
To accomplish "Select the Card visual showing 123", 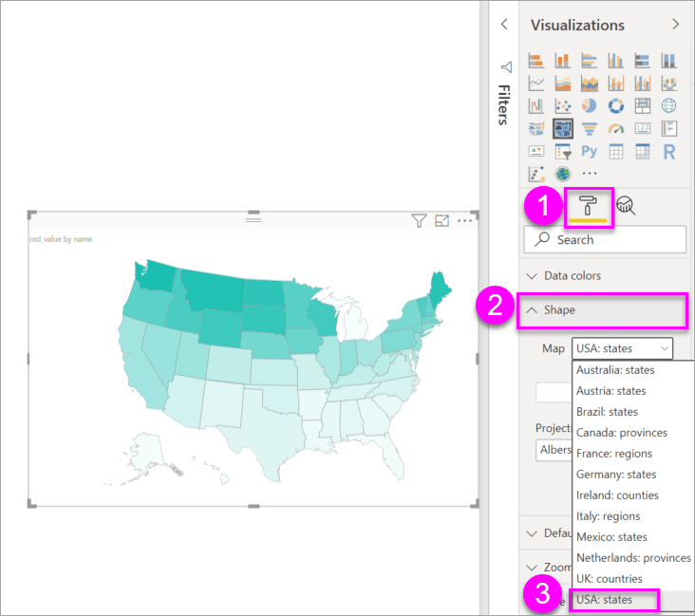I will point(642,128).
